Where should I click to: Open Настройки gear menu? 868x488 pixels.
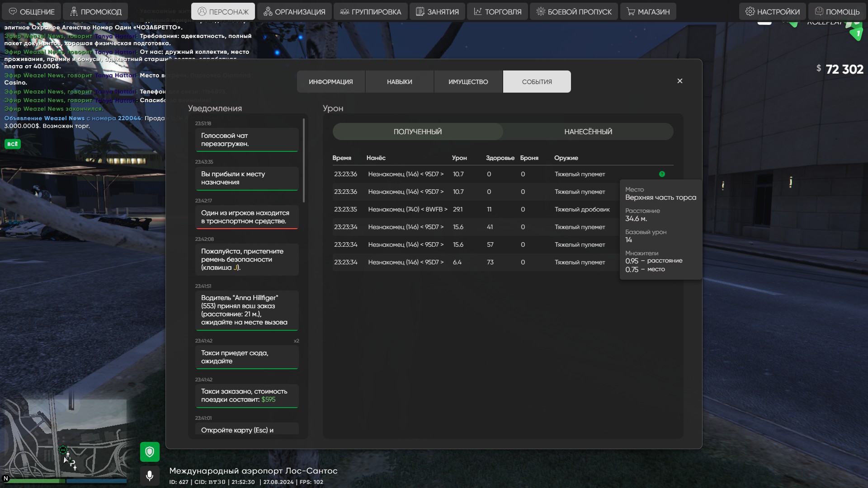772,12
